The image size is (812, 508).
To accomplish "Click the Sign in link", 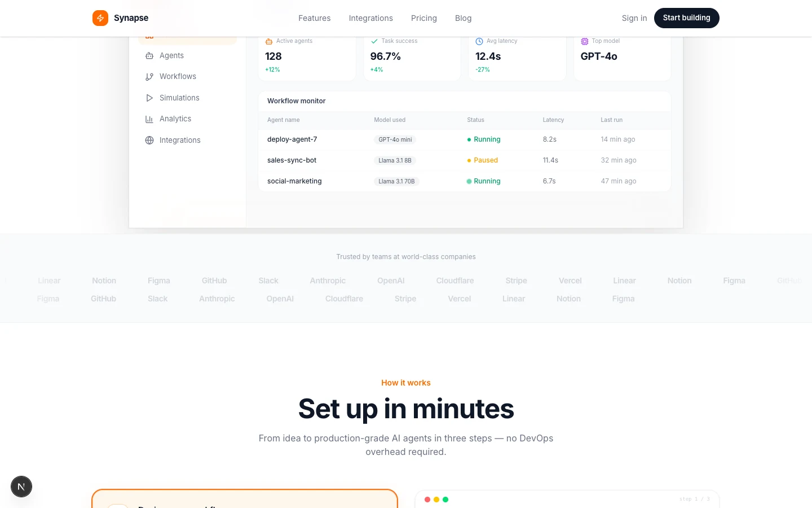I will (634, 18).
